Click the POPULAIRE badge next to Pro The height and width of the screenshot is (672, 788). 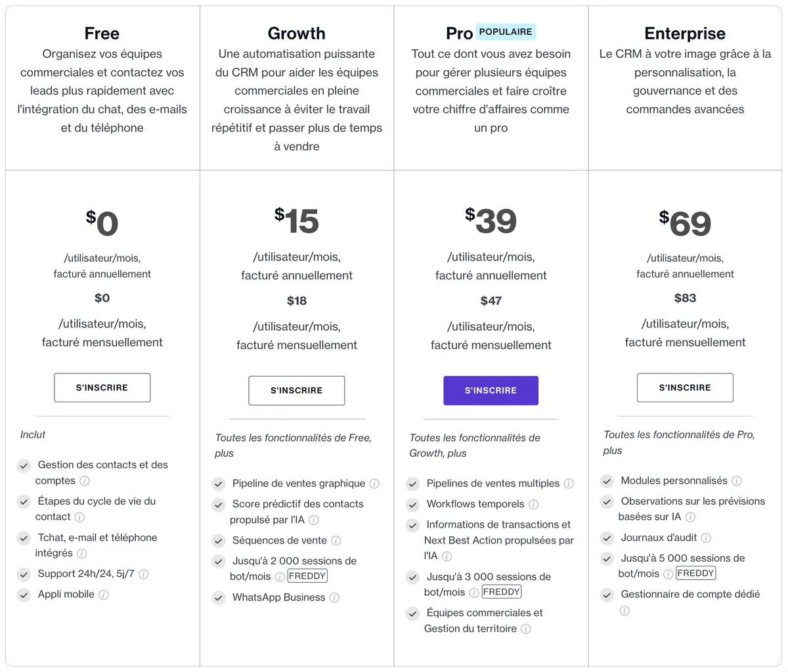[506, 31]
